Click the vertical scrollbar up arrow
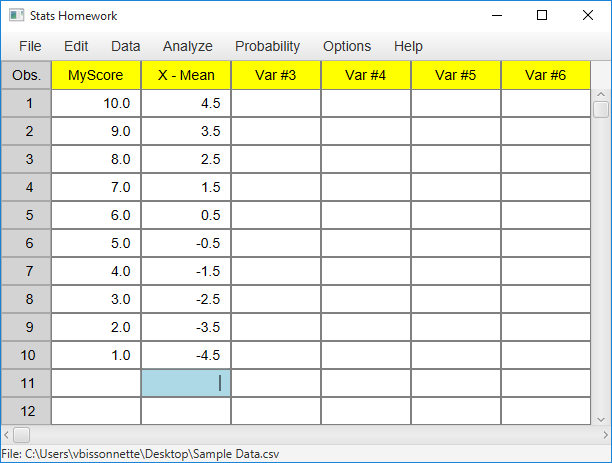The image size is (612, 463). point(601,94)
